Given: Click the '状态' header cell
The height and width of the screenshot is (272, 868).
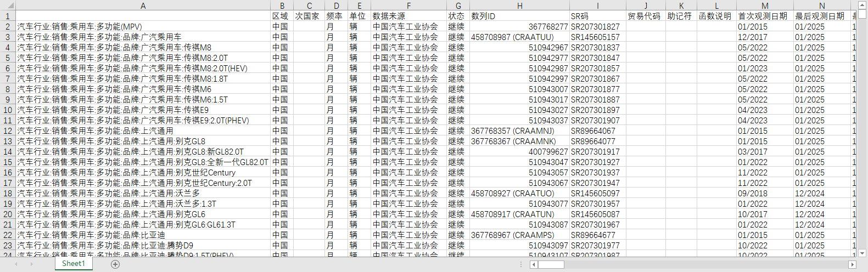Looking at the screenshot, I should (x=458, y=16).
